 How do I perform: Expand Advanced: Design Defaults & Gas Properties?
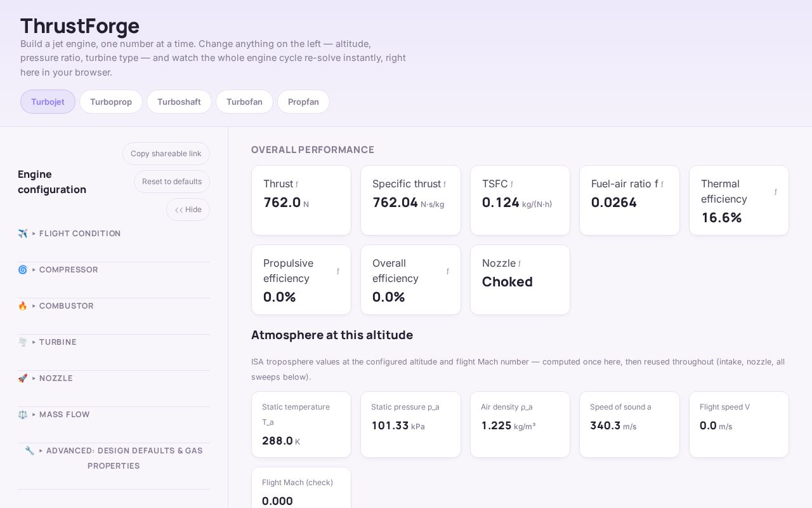point(114,458)
